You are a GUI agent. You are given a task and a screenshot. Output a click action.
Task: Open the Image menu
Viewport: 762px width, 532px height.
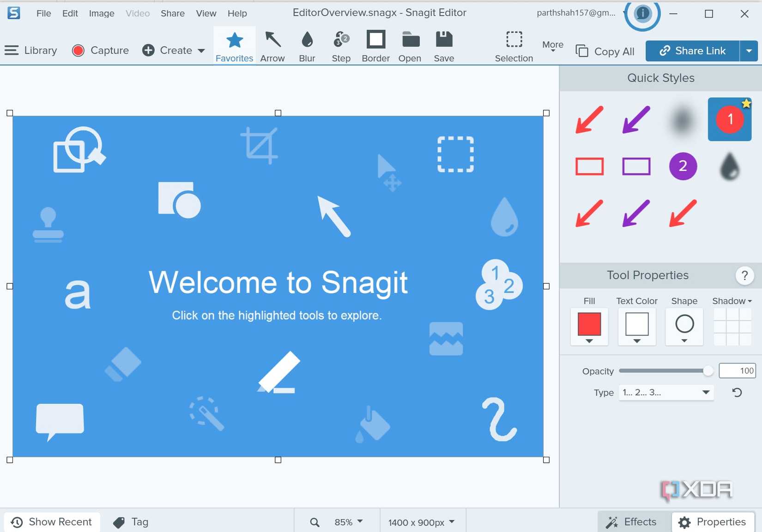(102, 13)
